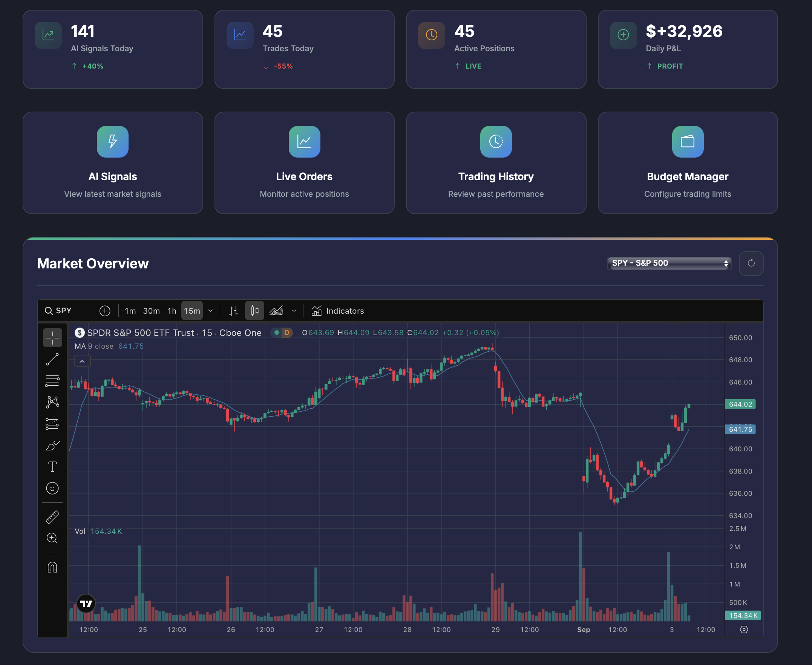The width and height of the screenshot is (812, 665).
Task: Collapse the indicator legend chevron
Action: [x=82, y=361]
